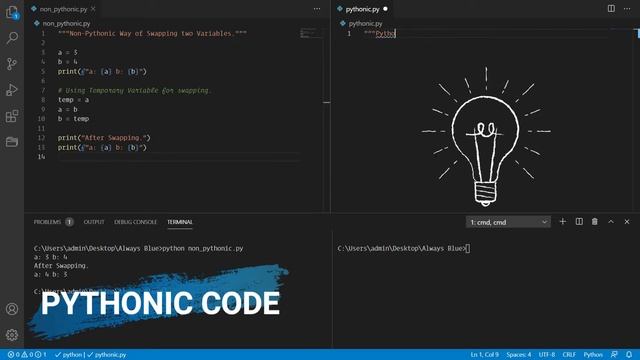Viewport: 640px width, 360px height.
Task: Maximize panel size with the chevron up
Action: (611, 222)
